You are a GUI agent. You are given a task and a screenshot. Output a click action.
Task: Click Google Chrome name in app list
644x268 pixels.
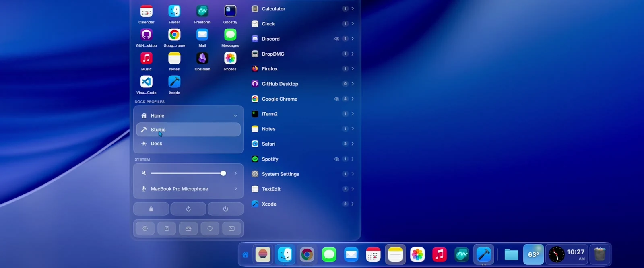click(280, 99)
